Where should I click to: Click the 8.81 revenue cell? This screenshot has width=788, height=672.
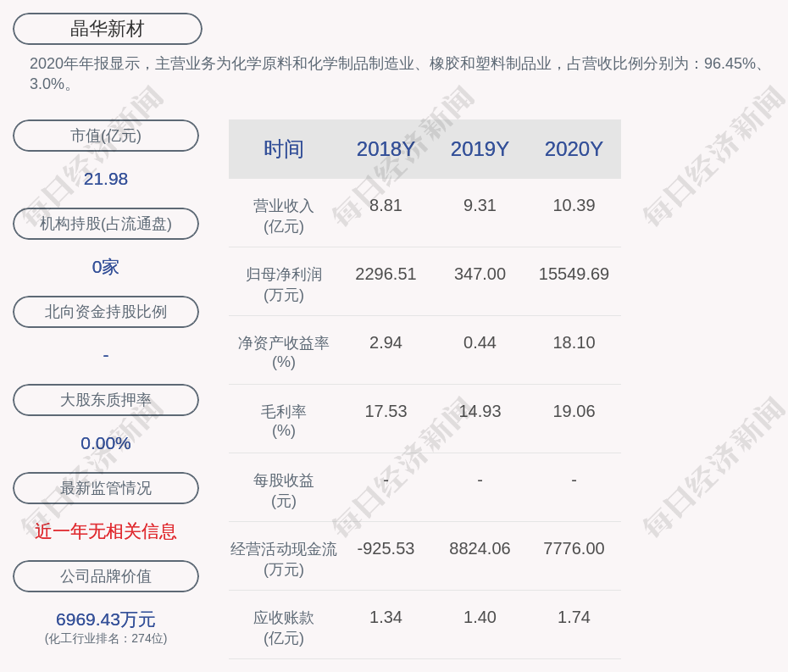(x=386, y=206)
